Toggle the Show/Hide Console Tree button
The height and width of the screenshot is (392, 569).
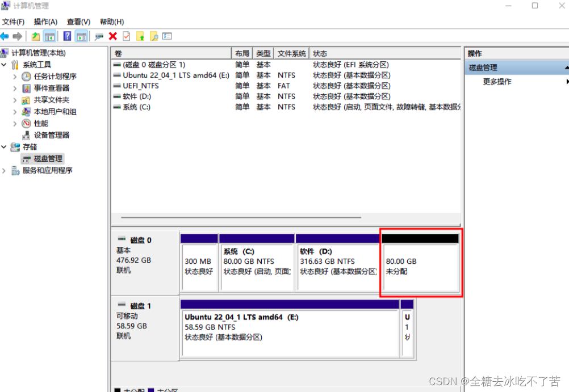tap(50, 36)
